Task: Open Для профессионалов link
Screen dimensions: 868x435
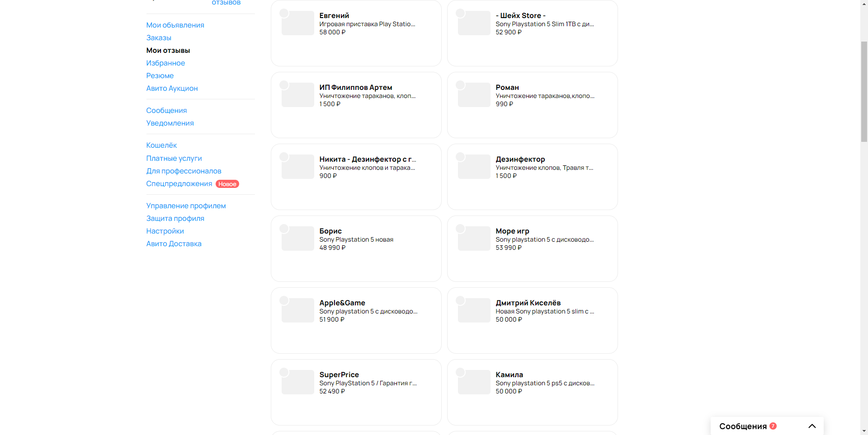Action: pos(184,171)
